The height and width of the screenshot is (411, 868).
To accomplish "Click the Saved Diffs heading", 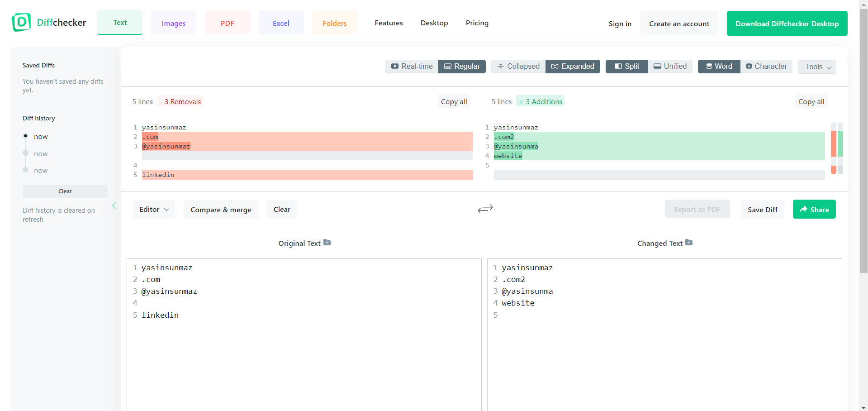I will (39, 65).
